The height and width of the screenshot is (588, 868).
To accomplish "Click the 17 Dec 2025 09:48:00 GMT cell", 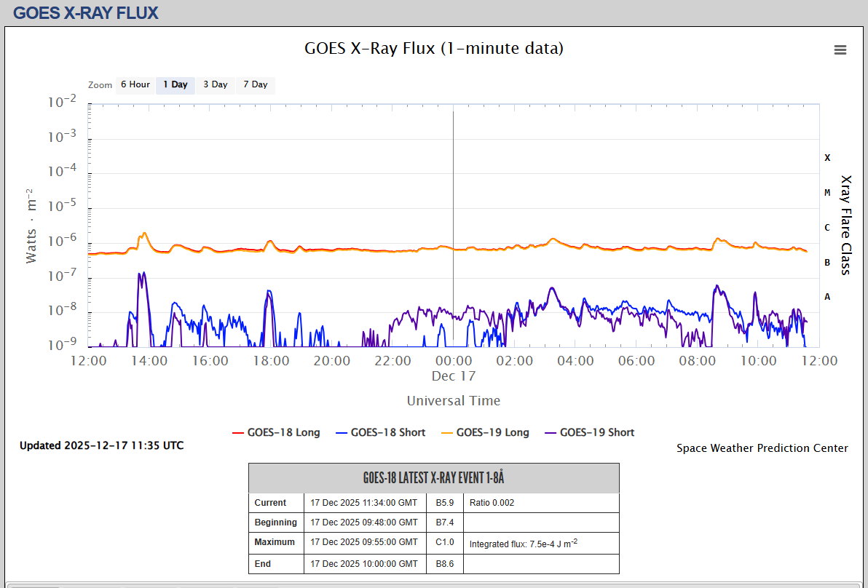I will (363, 523).
